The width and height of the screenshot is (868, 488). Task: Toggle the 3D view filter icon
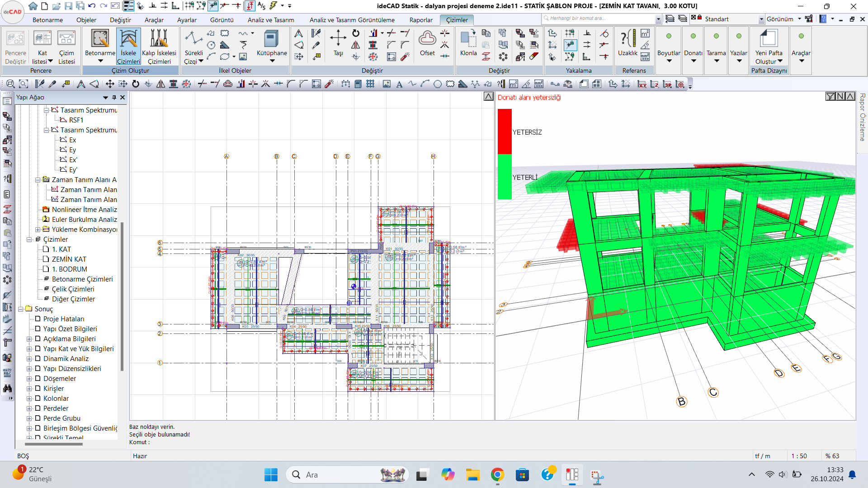click(830, 96)
